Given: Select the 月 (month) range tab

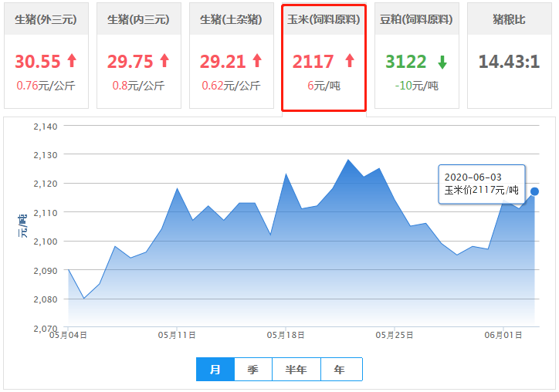Looking at the screenshot, I should coord(215,370).
